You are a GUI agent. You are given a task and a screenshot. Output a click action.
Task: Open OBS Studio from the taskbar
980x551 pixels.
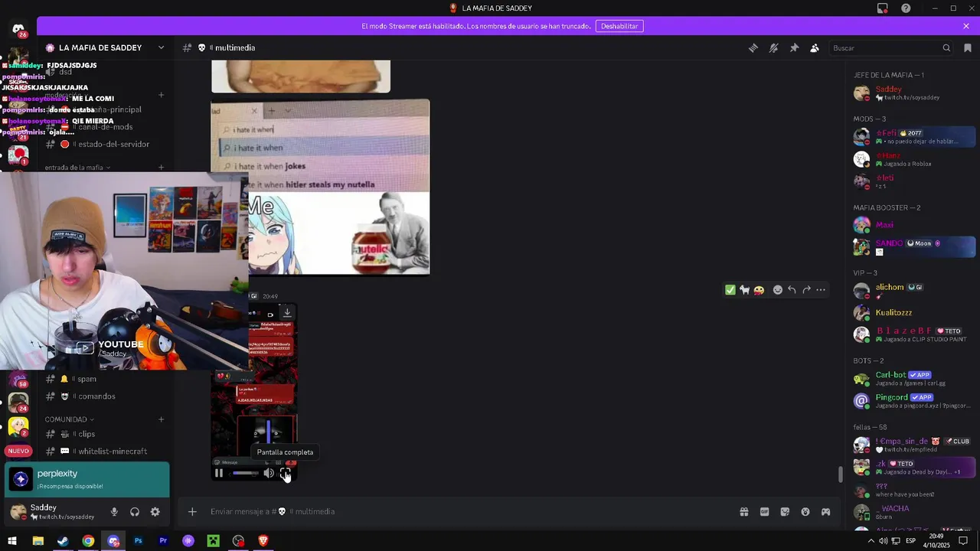(x=238, y=541)
